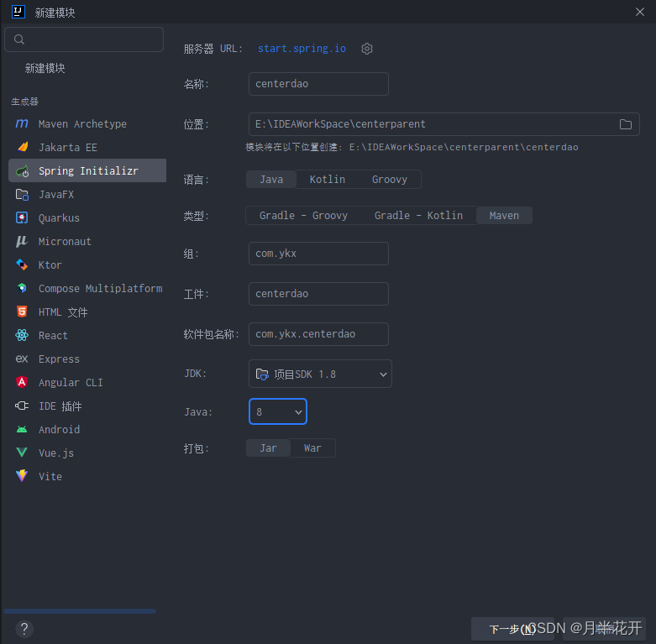The image size is (656, 644).
Task: Choose the Jakarta EE generator icon
Action: click(x=22, y=148)
